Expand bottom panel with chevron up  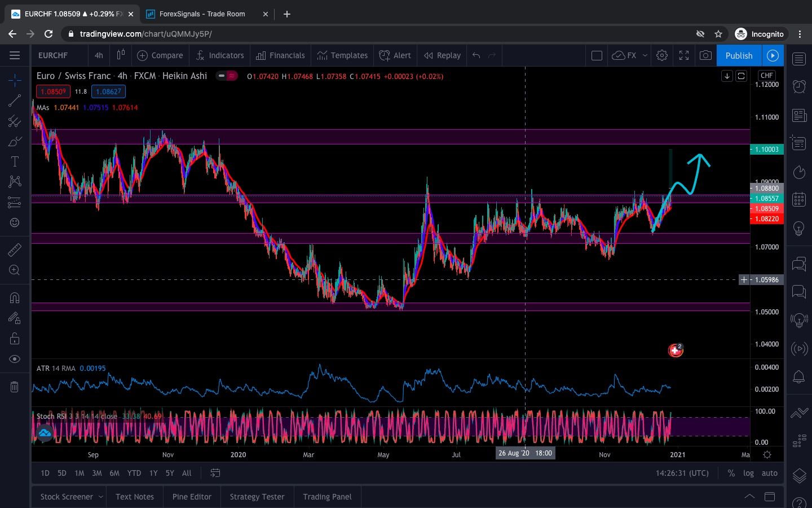[749, 497]
